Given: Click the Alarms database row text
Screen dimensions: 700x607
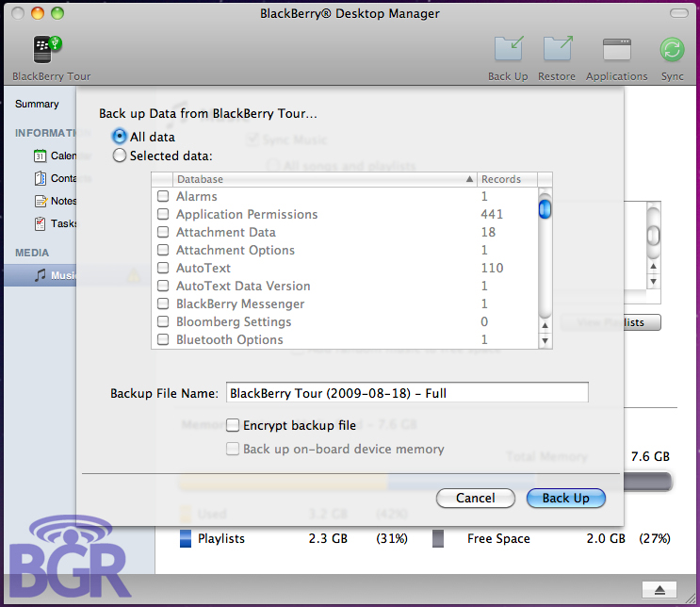Looking at the screenshot, I should 196,196.
